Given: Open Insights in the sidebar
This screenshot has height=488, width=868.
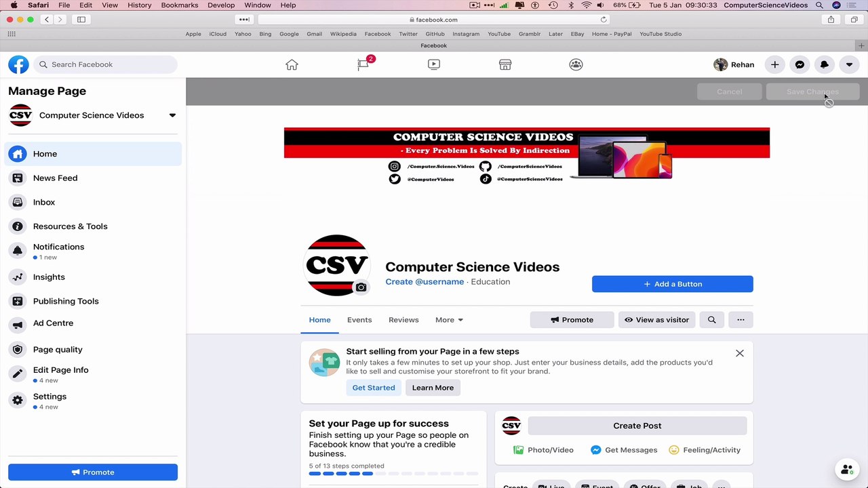Looking at the screenshot, I should click(93, 277).
